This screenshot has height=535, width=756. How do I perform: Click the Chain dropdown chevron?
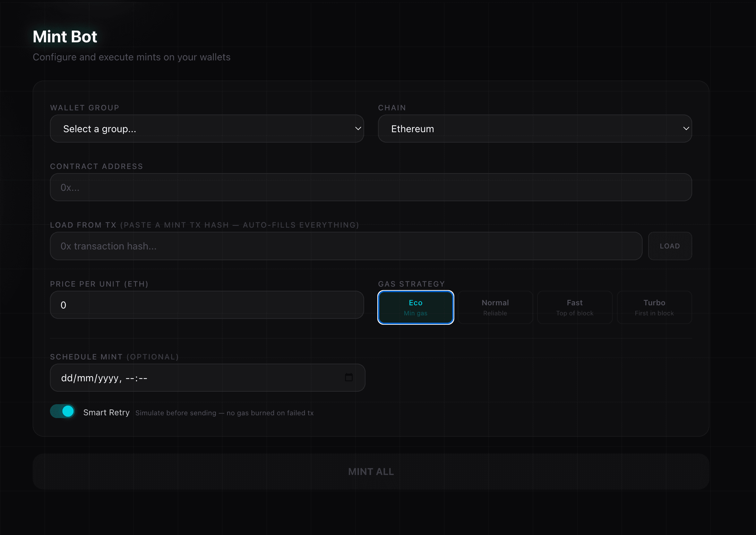coord(686,128)
